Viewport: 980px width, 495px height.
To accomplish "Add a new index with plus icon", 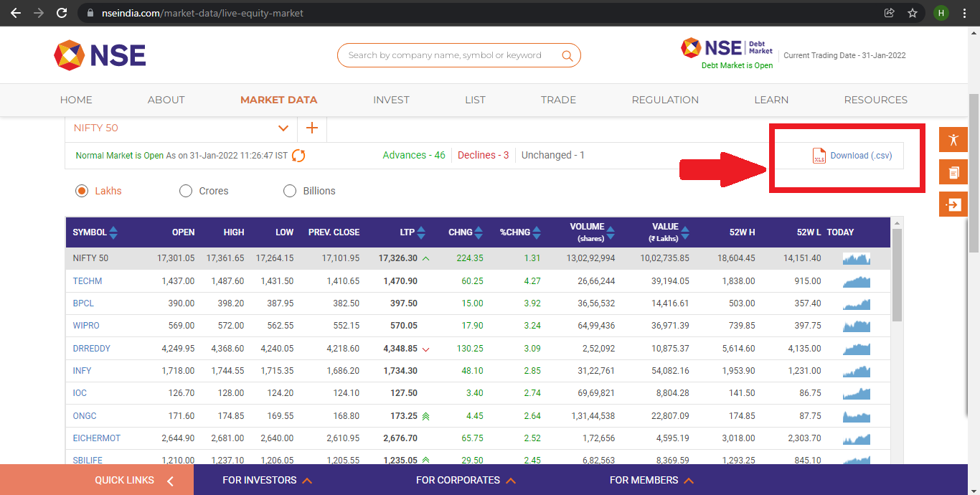I will 312,128.
